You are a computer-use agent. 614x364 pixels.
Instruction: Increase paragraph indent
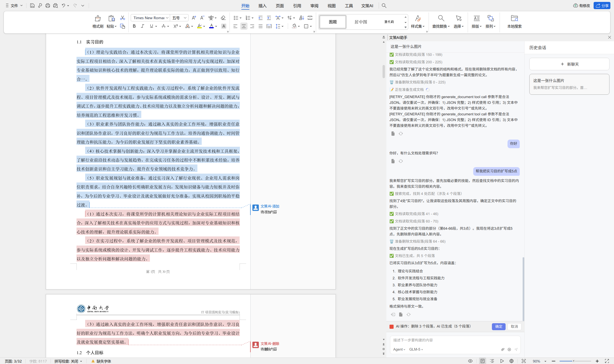269,18
